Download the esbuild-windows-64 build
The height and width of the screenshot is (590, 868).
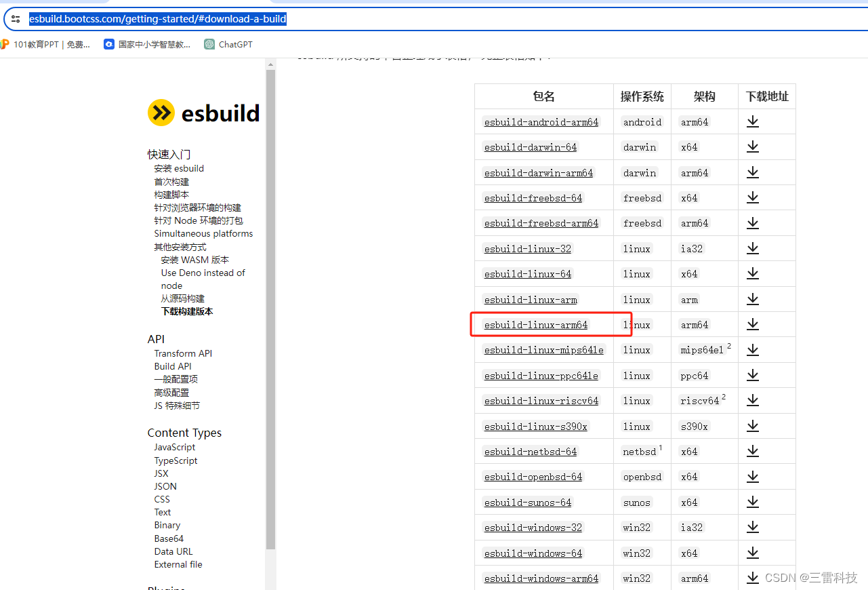click(x=752, y=553)
